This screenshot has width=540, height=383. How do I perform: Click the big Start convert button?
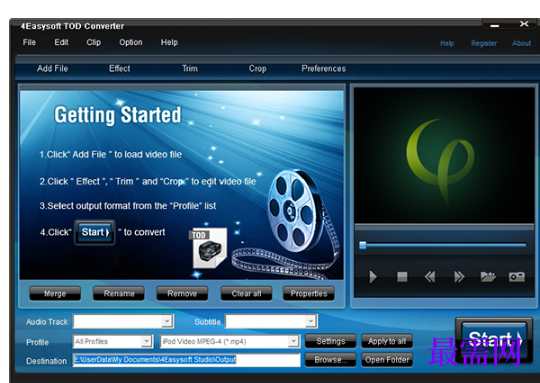[494, 340]
